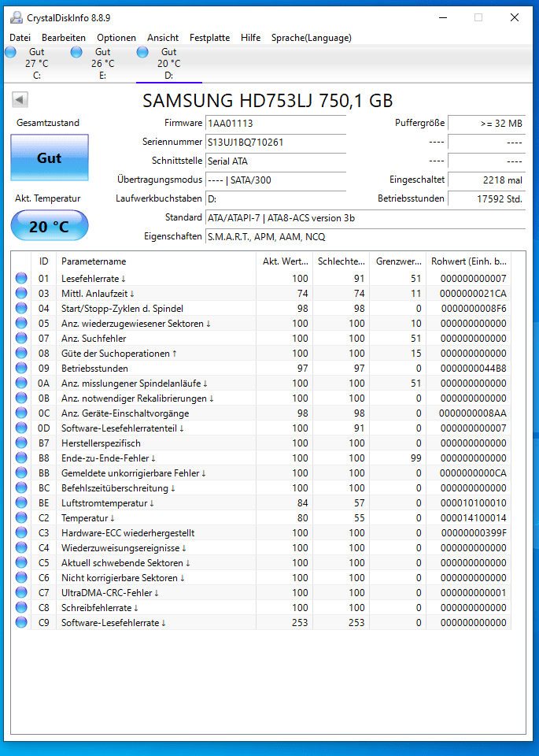
Task: Open the Ansicht menu
Action: click(x=163, y=38)
